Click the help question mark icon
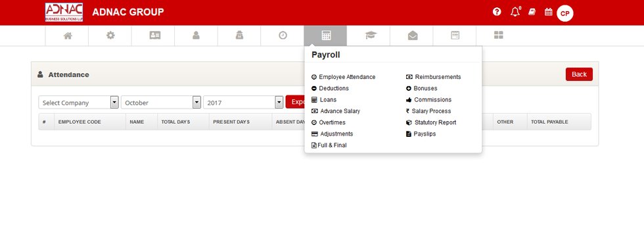Viewport: 644px width, 250px height. (x=497, y=12)
